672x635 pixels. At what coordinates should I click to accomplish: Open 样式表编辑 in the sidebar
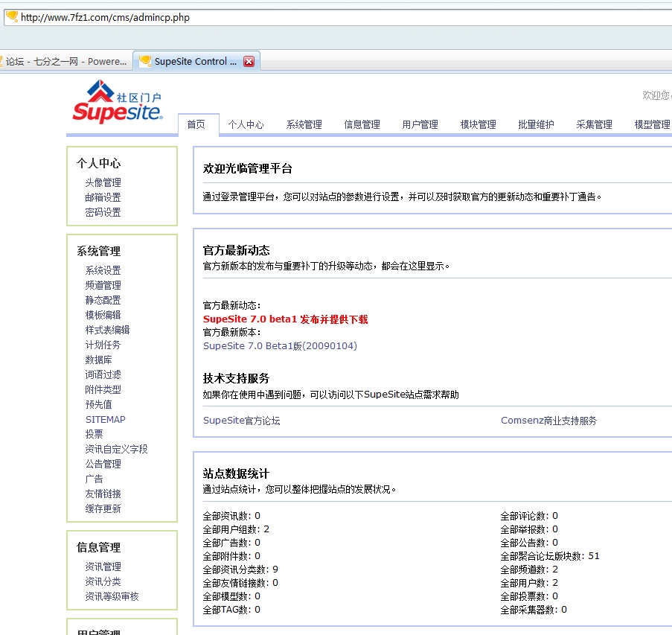tap(108, 330)
